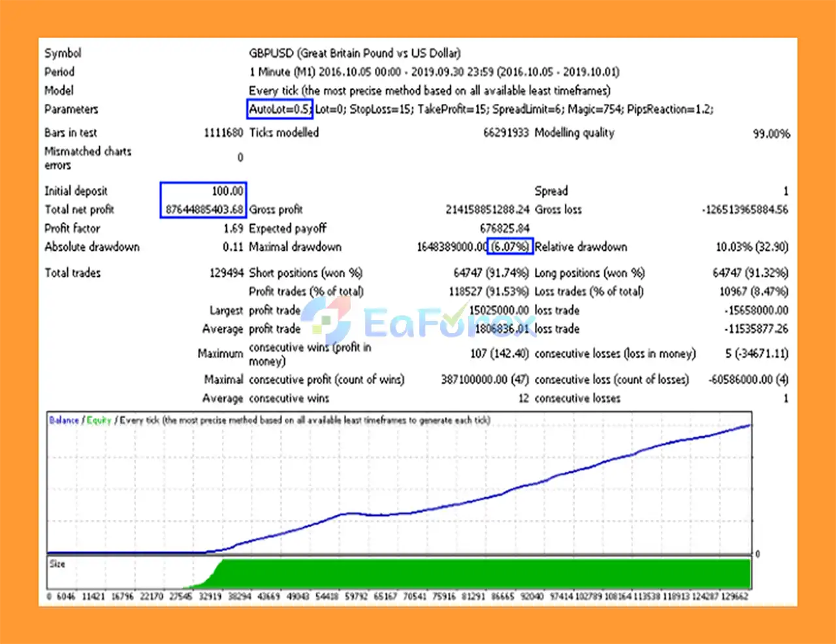Click the 6046 label on chart axis
This screenshot has width=836, height=644.
(x=66, y=596)
